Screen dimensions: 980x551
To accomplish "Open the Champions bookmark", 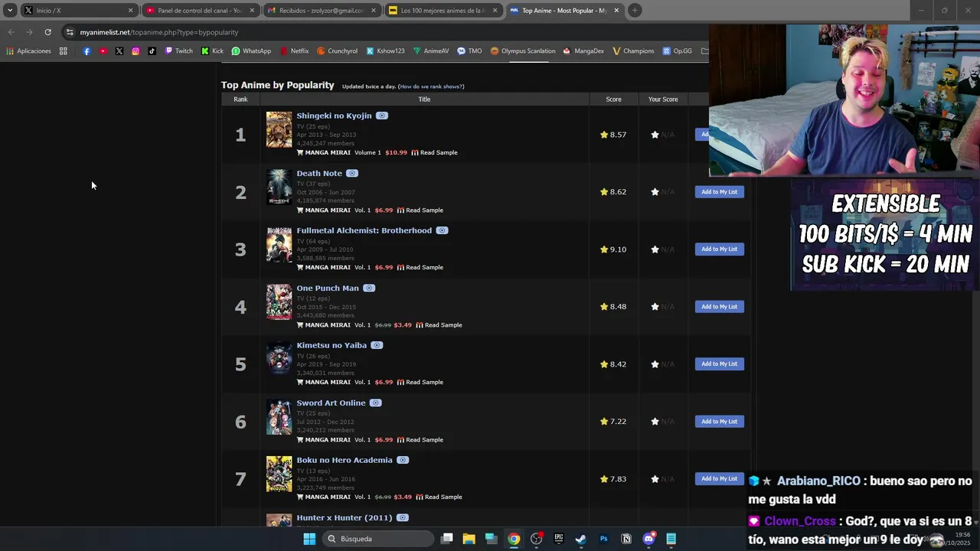I will pos(633,51).
